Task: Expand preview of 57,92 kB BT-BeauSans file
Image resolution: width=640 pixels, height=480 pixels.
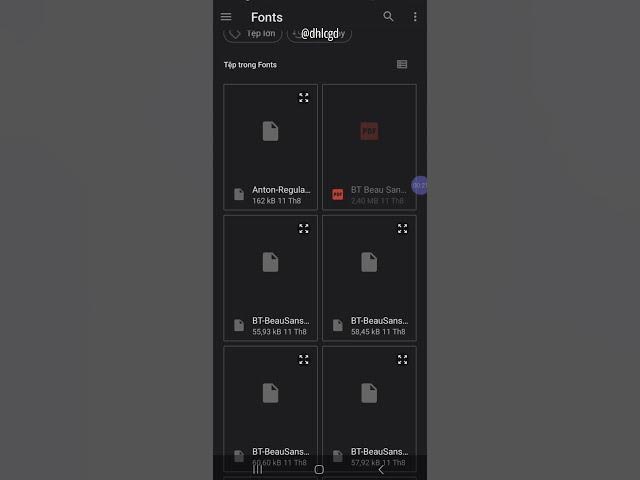Action: point(402,360)
